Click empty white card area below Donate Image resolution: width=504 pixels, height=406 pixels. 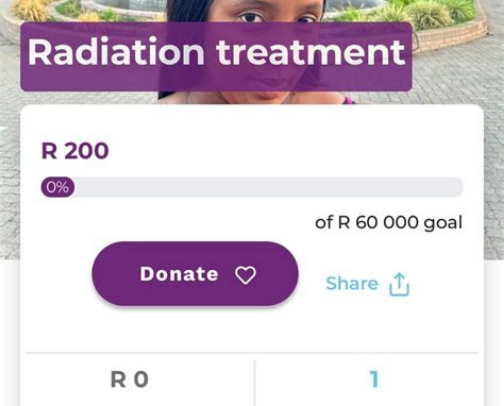click(x=252, y=328)
